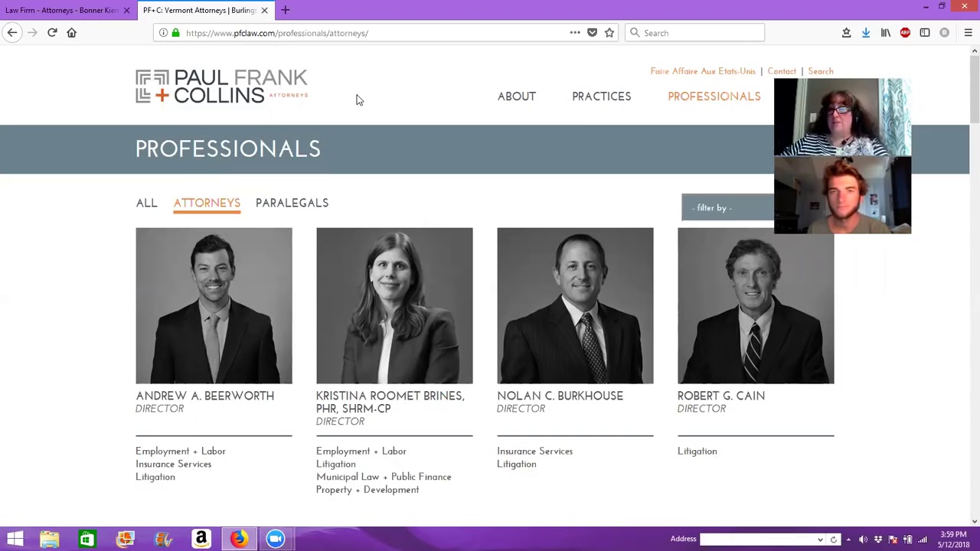Click 'Property + Development' practice text
The image size is (980, 551).
point(367,490)
